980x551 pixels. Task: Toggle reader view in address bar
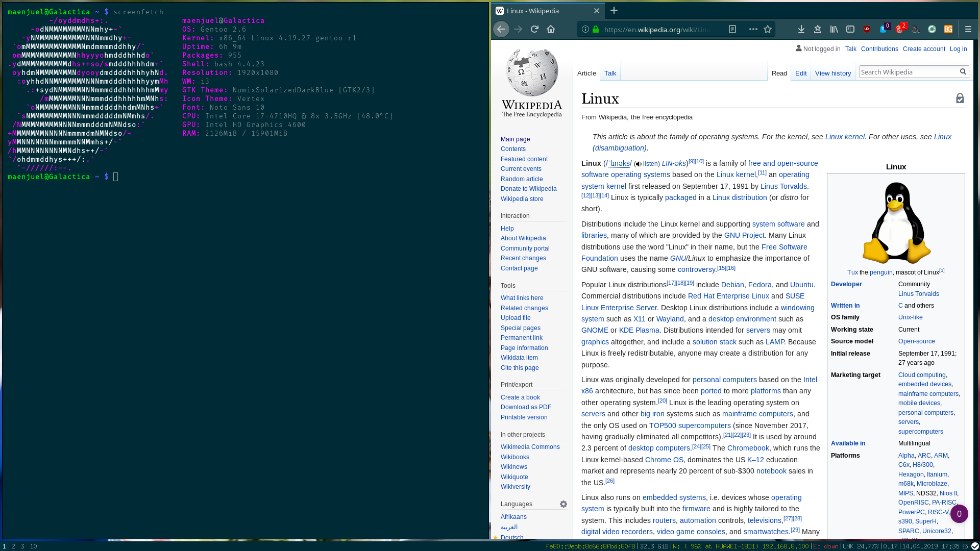[732, 29]
